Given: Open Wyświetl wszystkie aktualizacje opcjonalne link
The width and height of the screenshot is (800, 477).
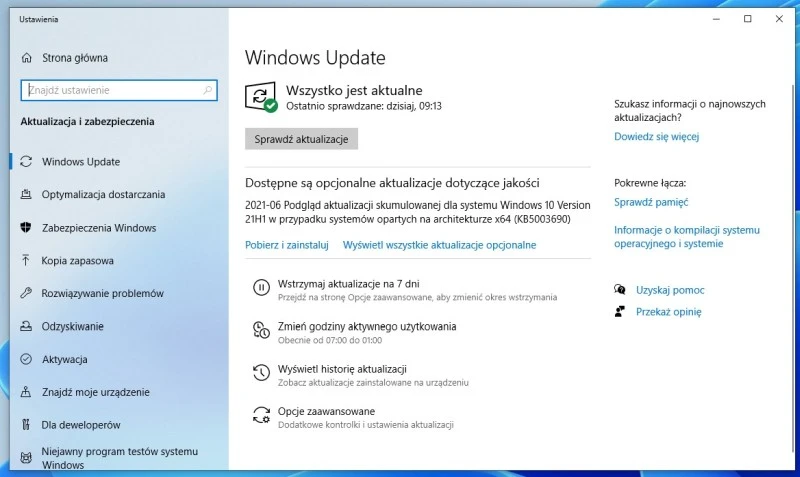Looking at the screenshot, I should click(x=439, y=245).
